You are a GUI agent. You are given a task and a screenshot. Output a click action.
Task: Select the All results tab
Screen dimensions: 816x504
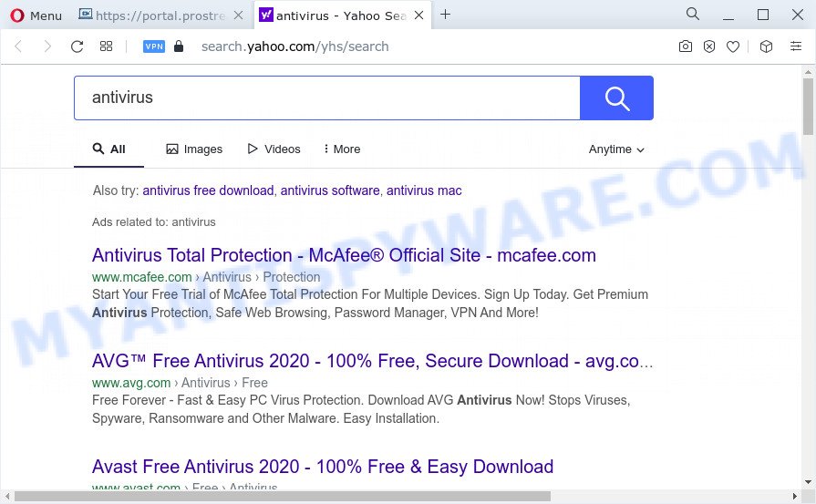point(108,149)
